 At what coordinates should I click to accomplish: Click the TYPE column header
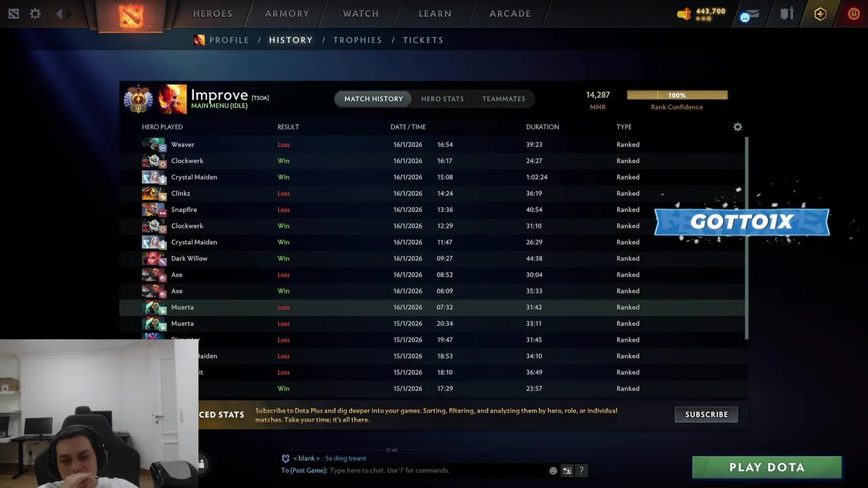tap(624, 127)
